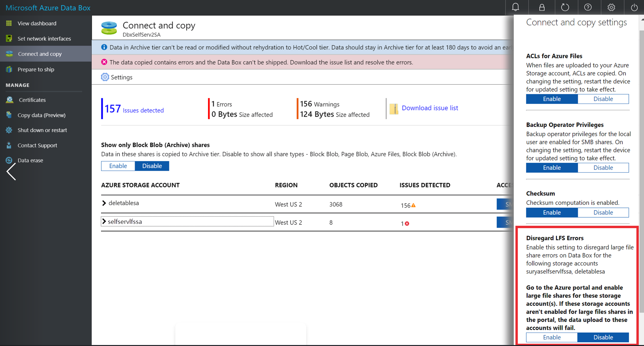Collapse the Block Blob Archive shares filter
This screenshot has height=346, width=644.
[151, 166]
